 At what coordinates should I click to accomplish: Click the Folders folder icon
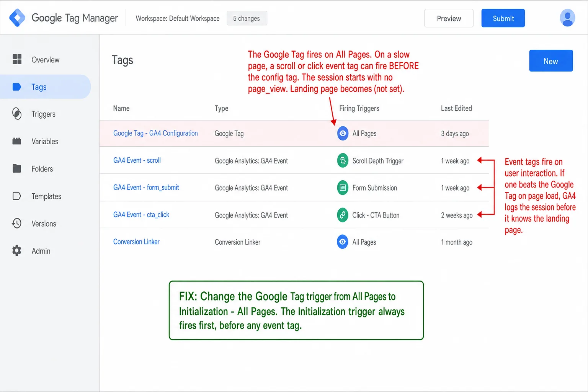coord(17,168)
